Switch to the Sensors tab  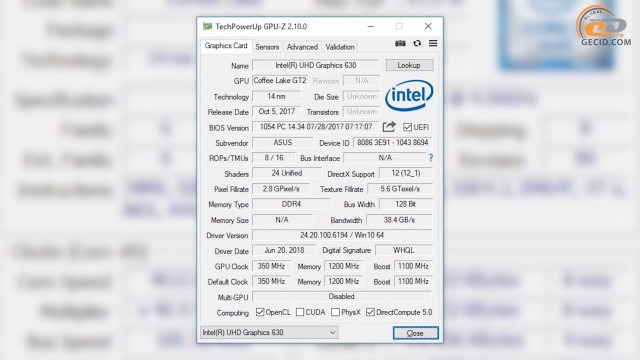coord(267,47)
